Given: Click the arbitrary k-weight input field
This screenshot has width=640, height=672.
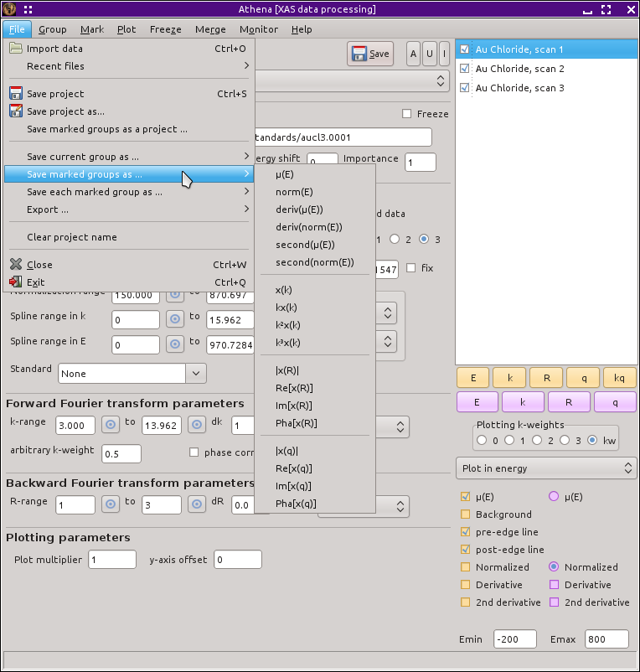Looking at the screenshot, I should (121, 453).
